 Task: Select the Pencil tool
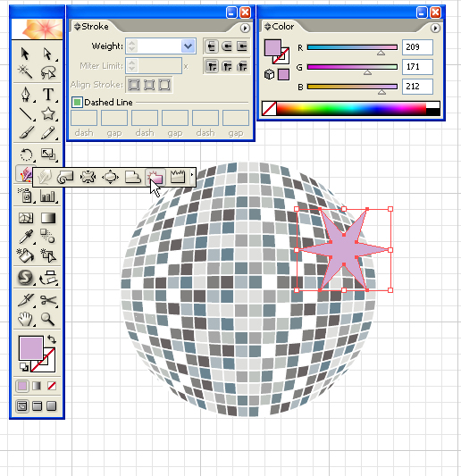pyautogui.click(x=48, y=133)
